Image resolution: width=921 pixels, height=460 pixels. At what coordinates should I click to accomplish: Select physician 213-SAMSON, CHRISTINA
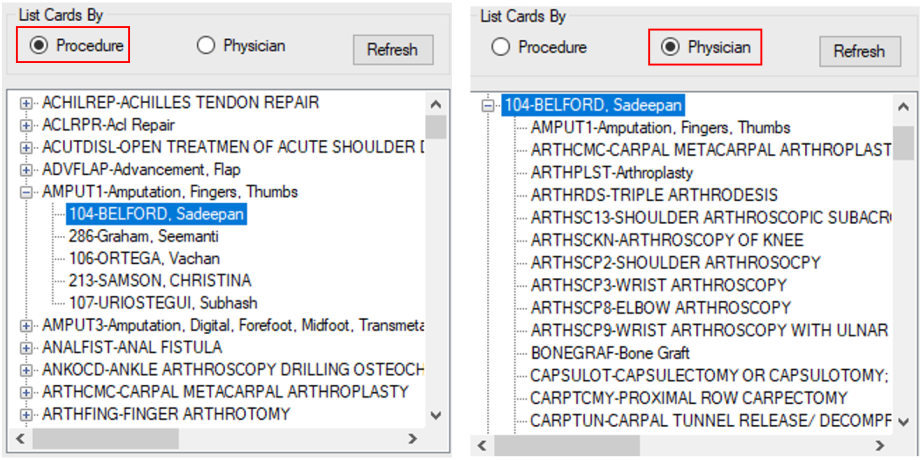(x=160, y=280)
